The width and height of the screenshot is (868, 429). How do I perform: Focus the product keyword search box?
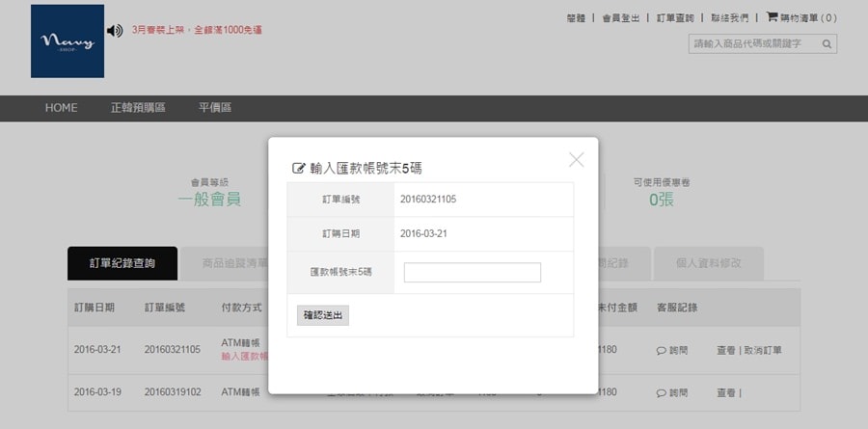click(x=752, y=44)
